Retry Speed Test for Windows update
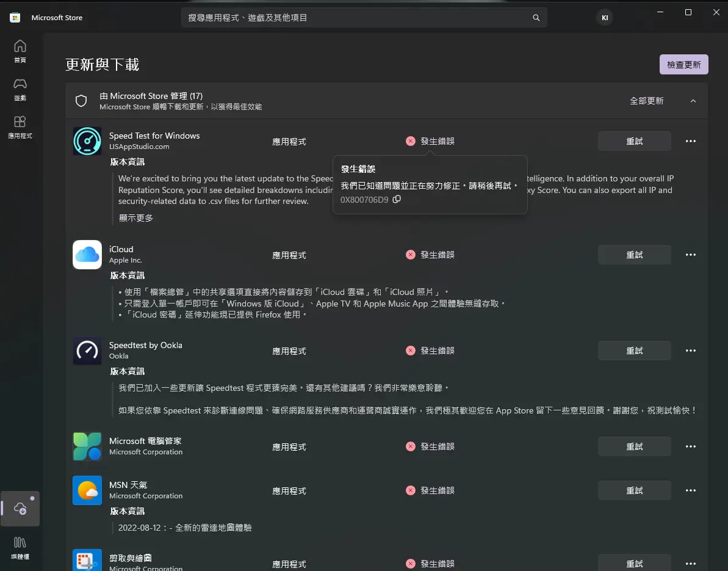Screen dimensions: 728x571 (x=634, y=141)
